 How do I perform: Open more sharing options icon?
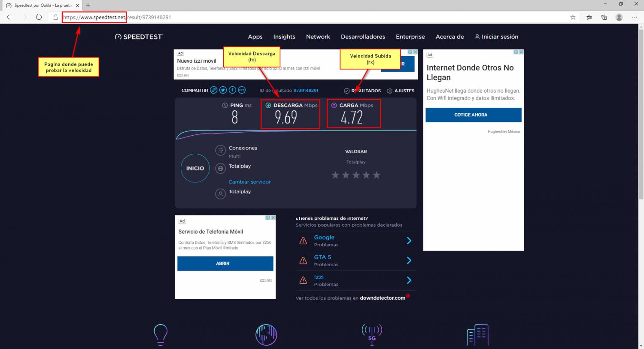pyautogui.click(x=242, y=90)
